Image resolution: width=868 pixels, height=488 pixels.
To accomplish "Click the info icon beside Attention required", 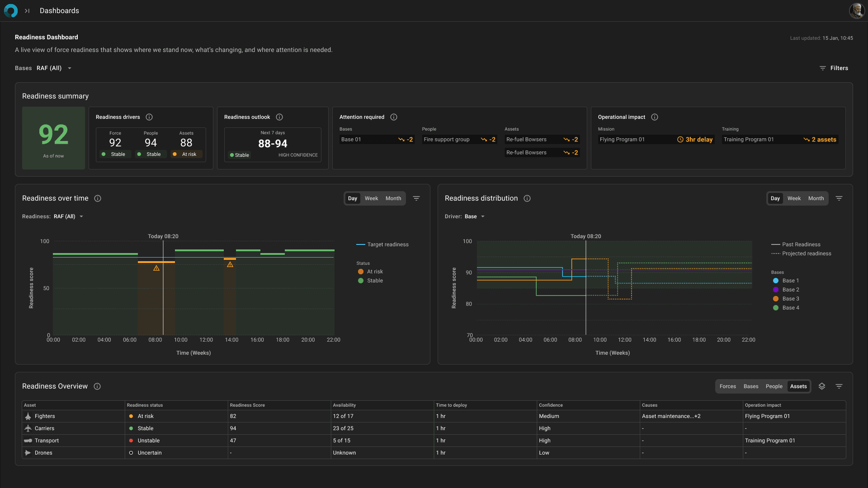I will tap(394, 117).
